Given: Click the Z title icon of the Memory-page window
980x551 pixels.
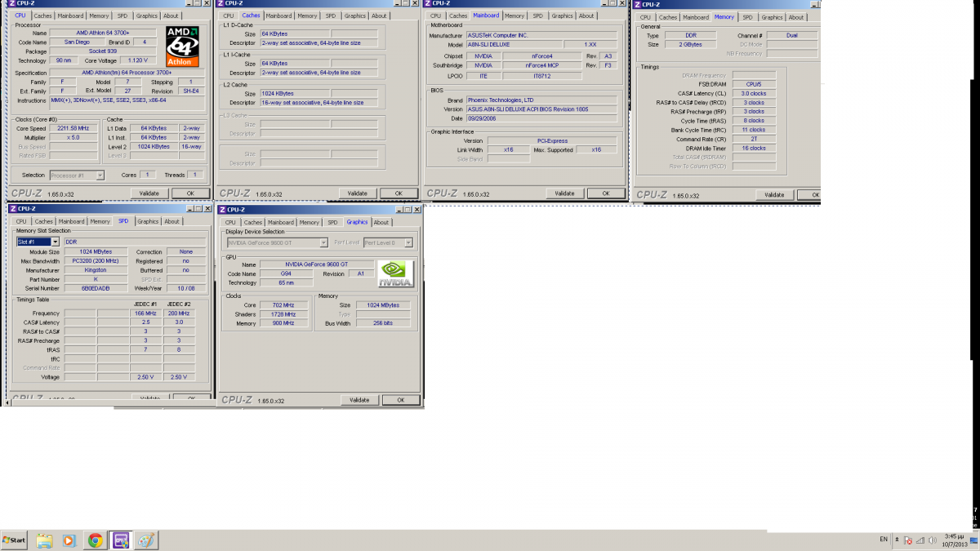Looking at the screenshot, I should tap(638, 4).
